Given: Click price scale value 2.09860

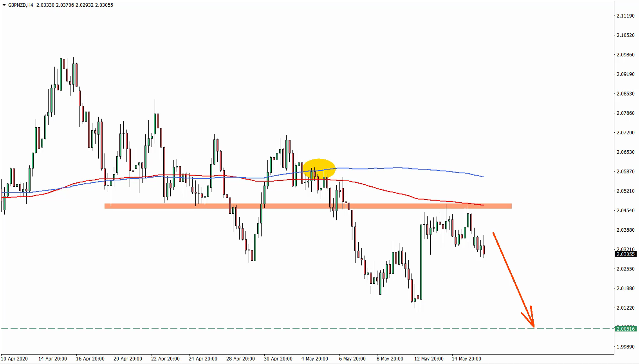Looking at the screenshot, I should pos(625,55).
